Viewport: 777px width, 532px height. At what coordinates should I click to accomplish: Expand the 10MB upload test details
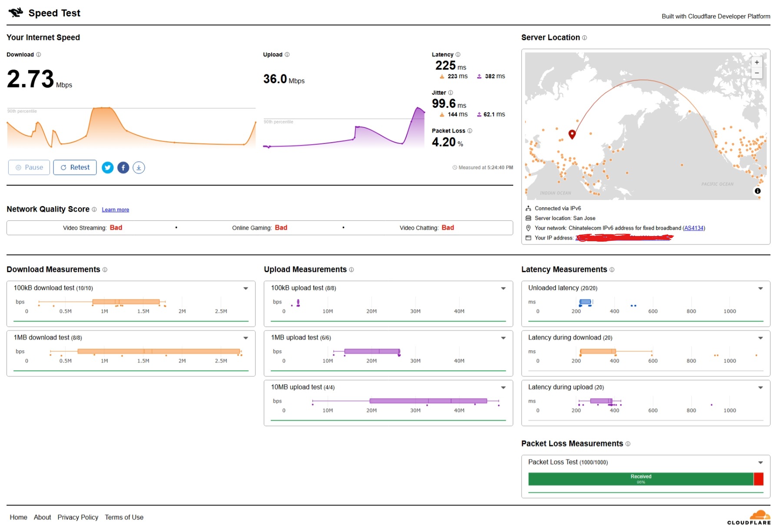click(x=503, y=387)
